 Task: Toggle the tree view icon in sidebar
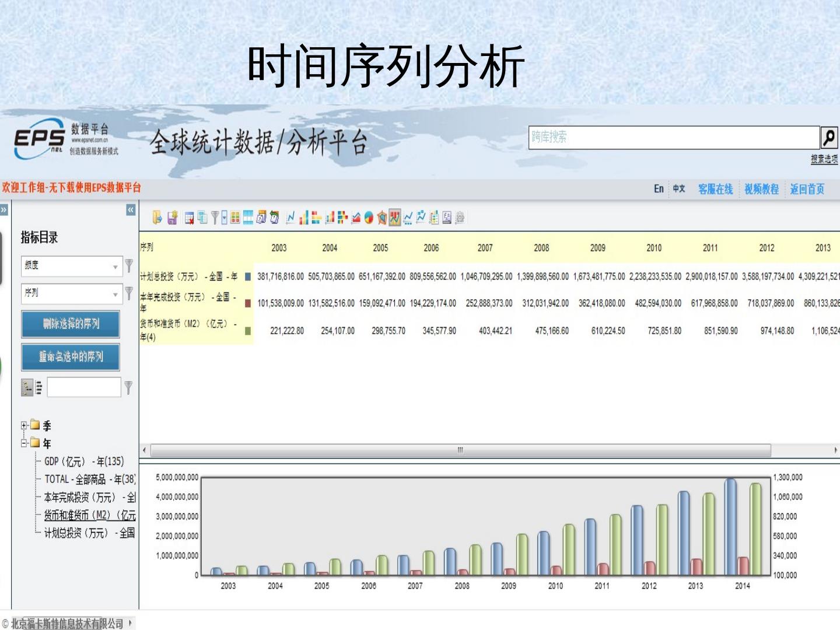tap(27, 387)
